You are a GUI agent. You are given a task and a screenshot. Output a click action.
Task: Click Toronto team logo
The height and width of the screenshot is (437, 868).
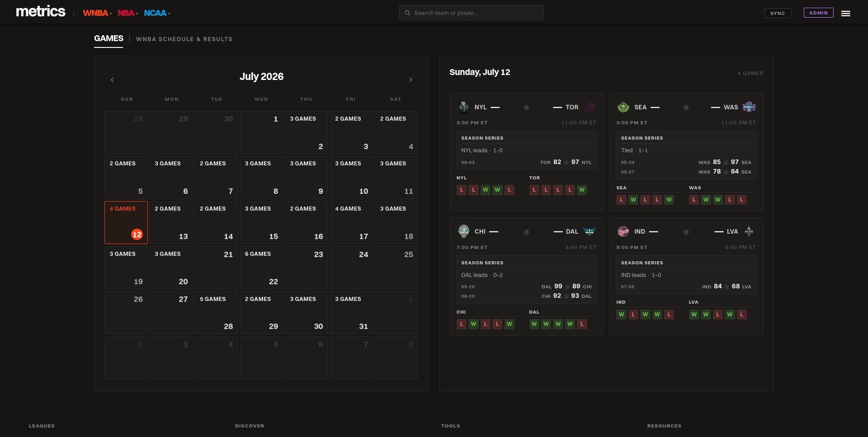click(590, 107)
